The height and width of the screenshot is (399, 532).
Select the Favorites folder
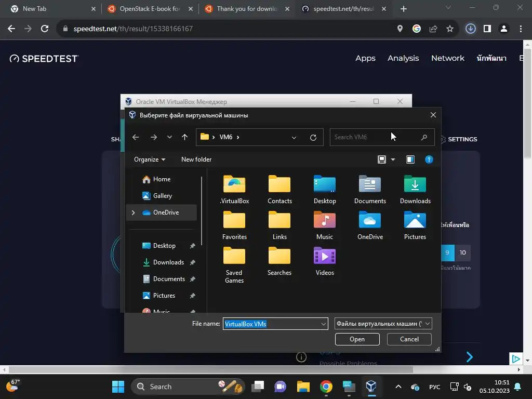pos(234,225)
